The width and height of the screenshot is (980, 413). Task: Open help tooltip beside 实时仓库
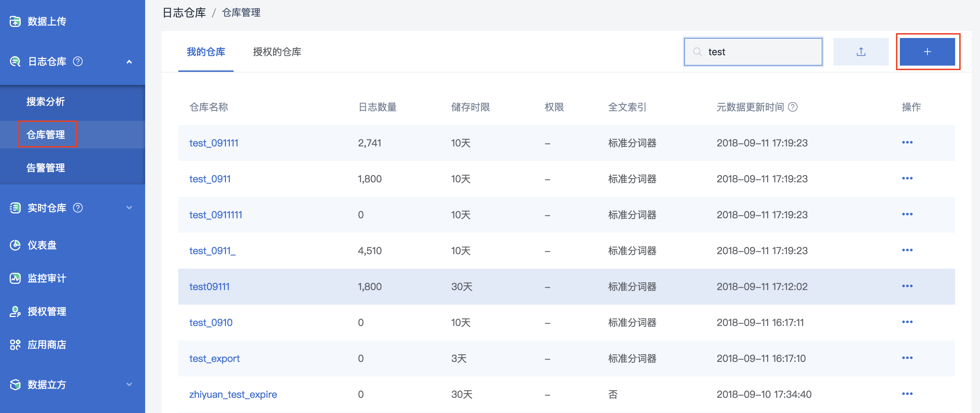tap(78, 208)
